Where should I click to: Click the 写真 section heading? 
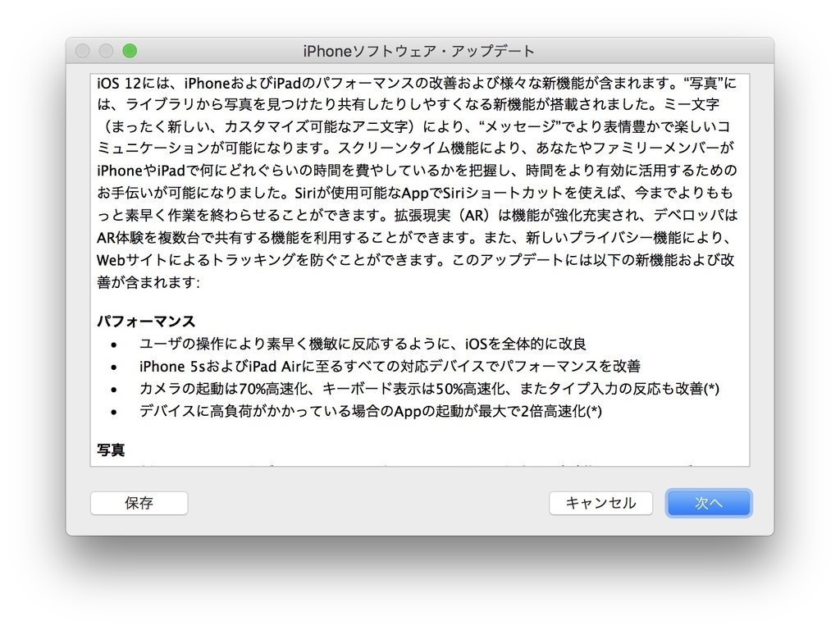(111, 450)
